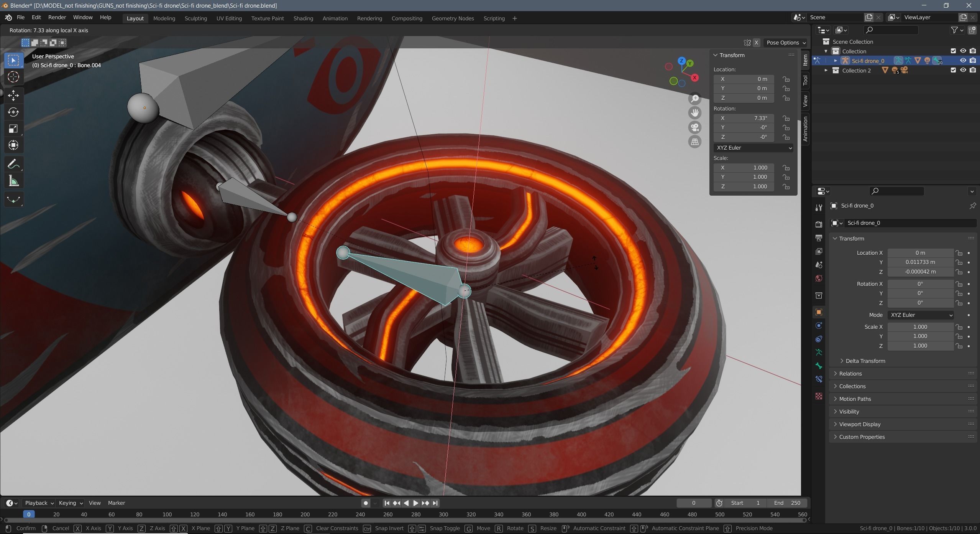
Task: Select the Scale tool
Action: 13,129
